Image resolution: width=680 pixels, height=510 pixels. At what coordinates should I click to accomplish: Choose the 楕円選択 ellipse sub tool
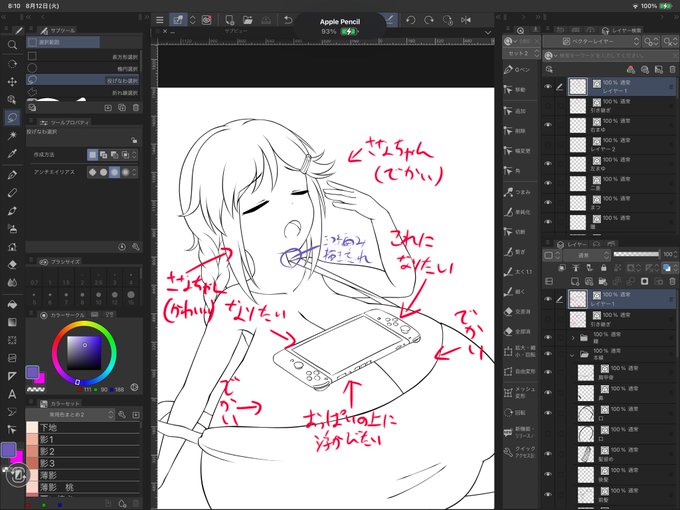pos(83,68)
